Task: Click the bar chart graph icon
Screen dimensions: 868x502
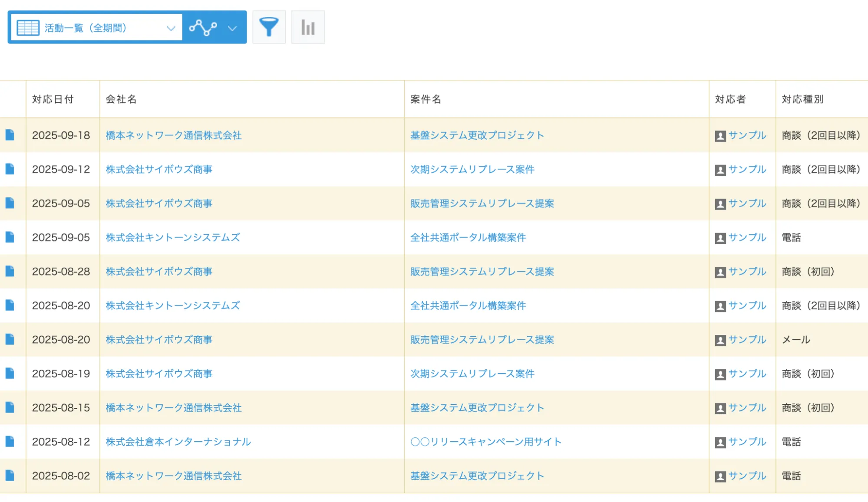Action: pos(308,26)
